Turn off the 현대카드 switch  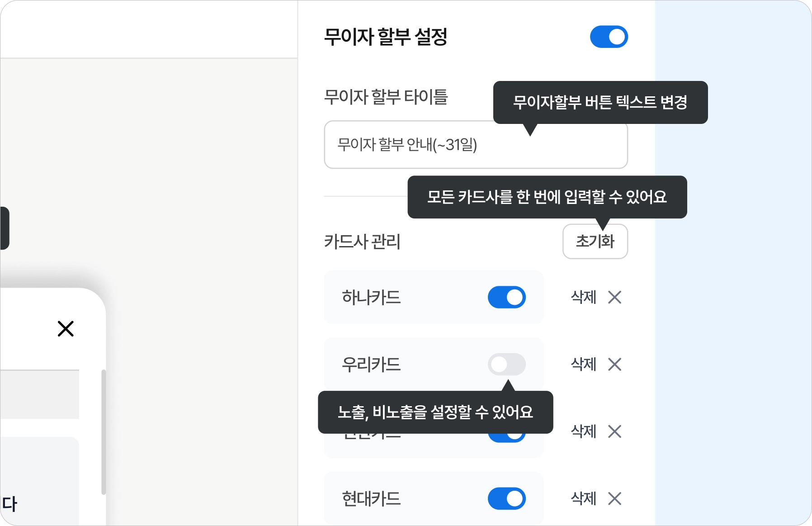pos(506,498)
